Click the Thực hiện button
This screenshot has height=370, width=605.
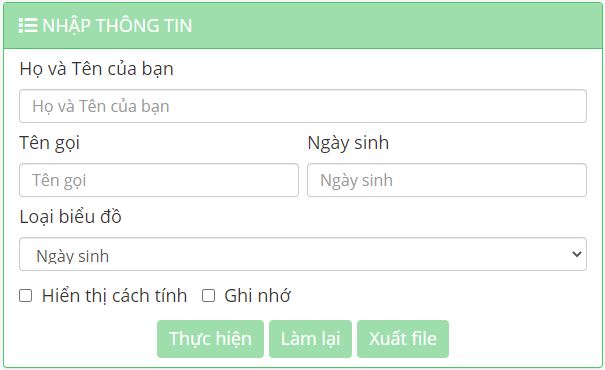pos(210,339)
